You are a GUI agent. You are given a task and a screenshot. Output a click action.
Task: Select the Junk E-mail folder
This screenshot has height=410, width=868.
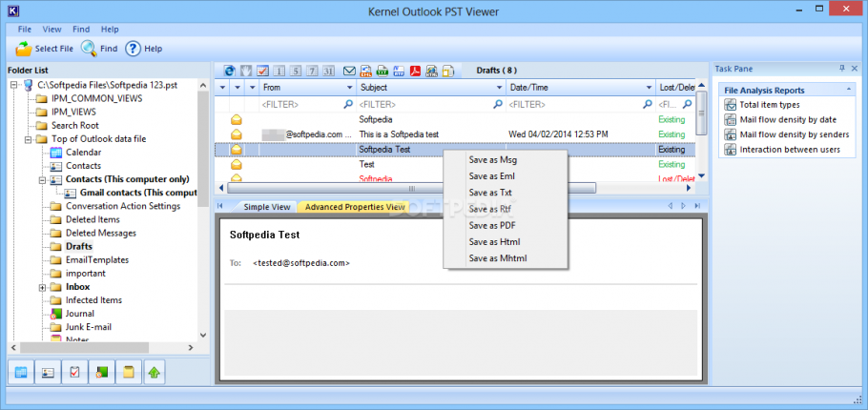(x=89, y=327)
